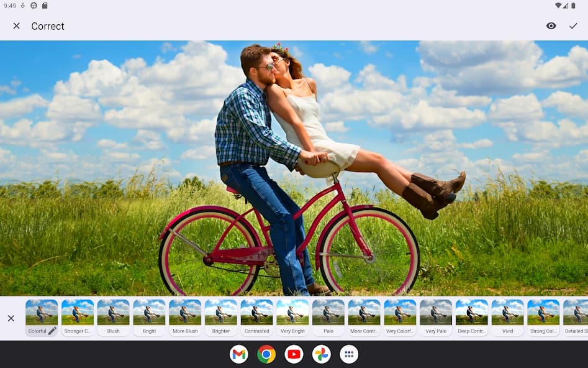Choose the Contrasted filter

tap(256, 316)
